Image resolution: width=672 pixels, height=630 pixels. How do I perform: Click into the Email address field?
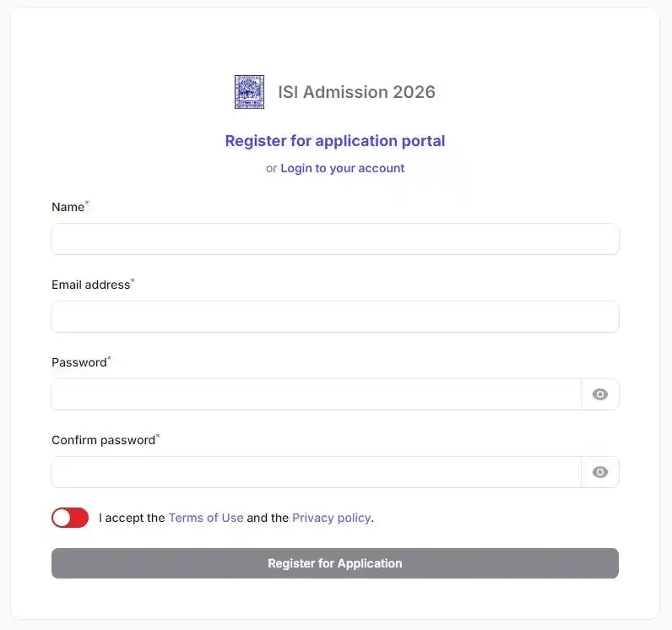point(335,317)
